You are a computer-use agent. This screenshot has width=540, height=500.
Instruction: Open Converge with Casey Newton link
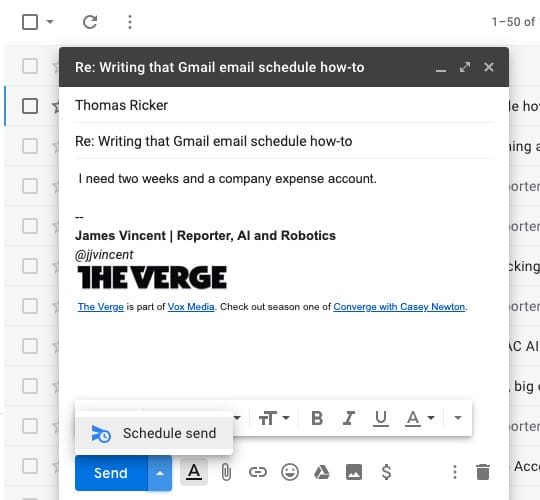399,306
